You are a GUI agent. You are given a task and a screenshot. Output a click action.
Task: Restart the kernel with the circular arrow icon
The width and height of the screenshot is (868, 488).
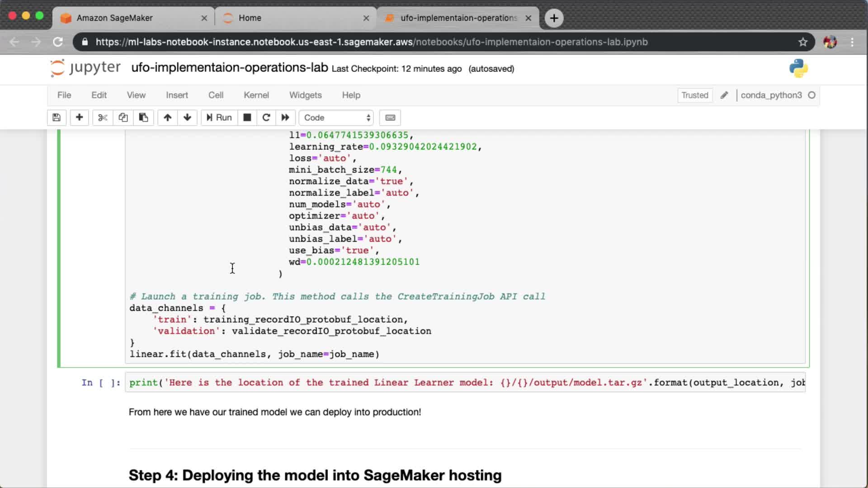(x=266, y=117)
